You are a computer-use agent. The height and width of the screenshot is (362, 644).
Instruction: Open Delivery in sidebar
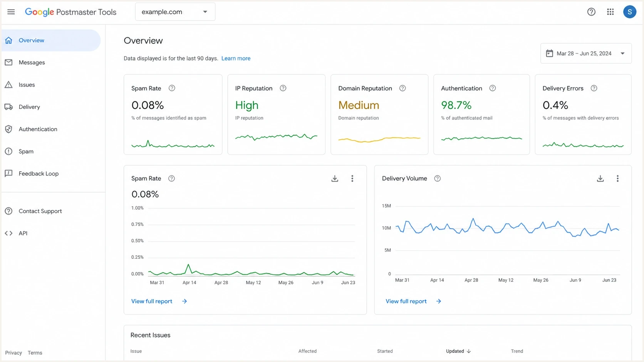[50, 107]
